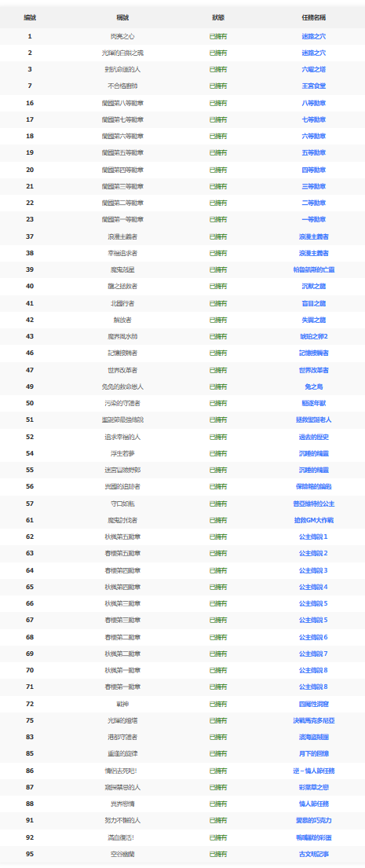Screen dimensions: 365x868
Task: Open the 古文明記事 quest link
Action: point(313,854)
